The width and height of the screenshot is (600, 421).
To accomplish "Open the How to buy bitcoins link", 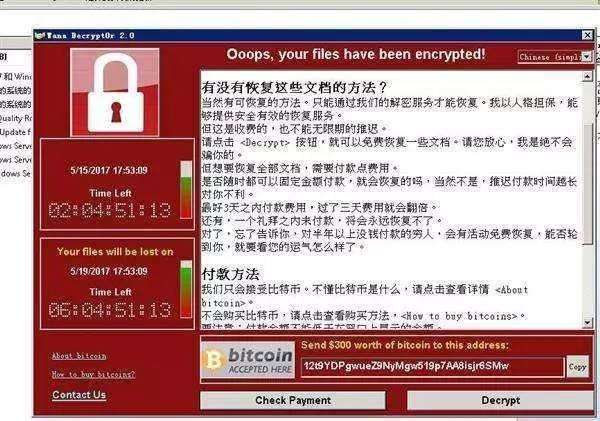I will pos(93,374).
